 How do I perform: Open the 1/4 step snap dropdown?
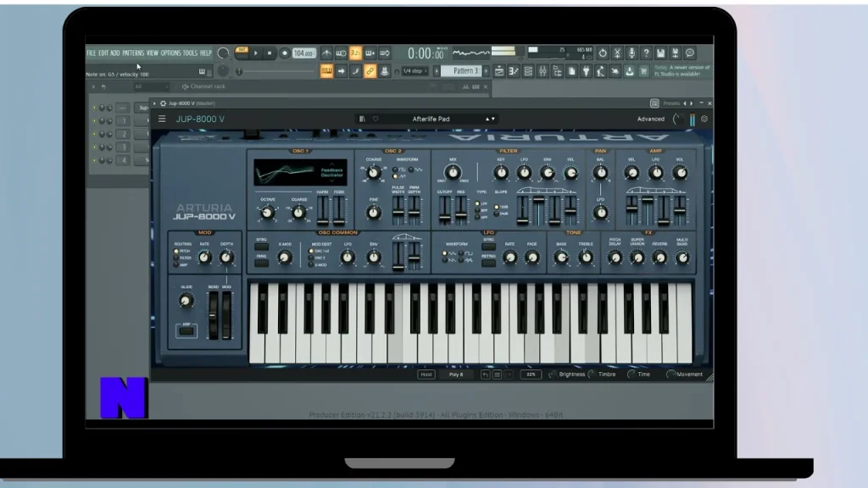pyautogui.click(x=415, y=71)
